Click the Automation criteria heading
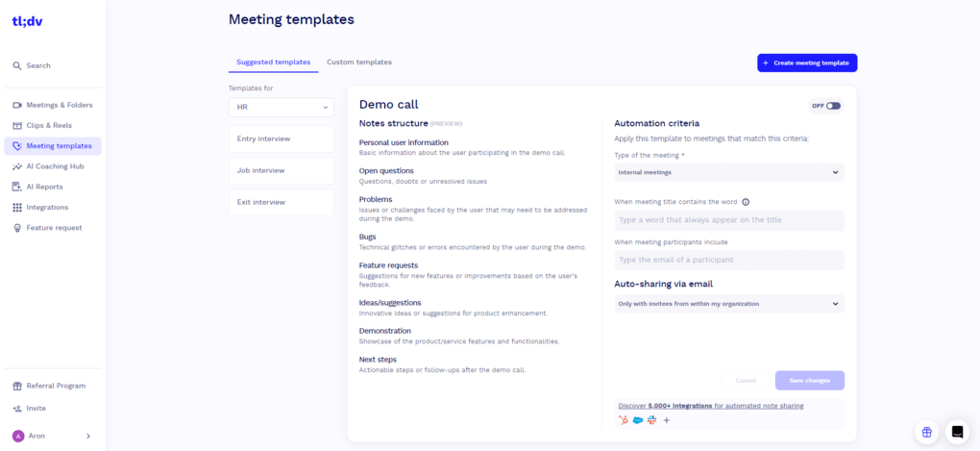Image resolution: width=980 pixels, height=451 pixels. point(657,123)
